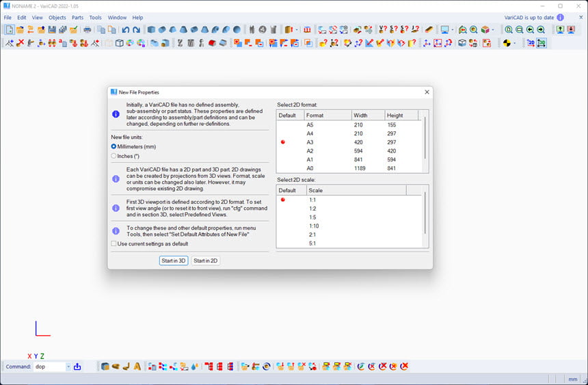Open the Objects menu
588x385 pixels.
pos(57,17)
